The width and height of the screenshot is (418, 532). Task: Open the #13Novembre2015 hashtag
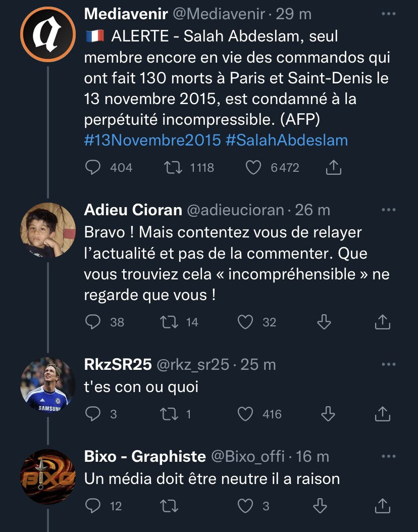(x=152, y=140)
